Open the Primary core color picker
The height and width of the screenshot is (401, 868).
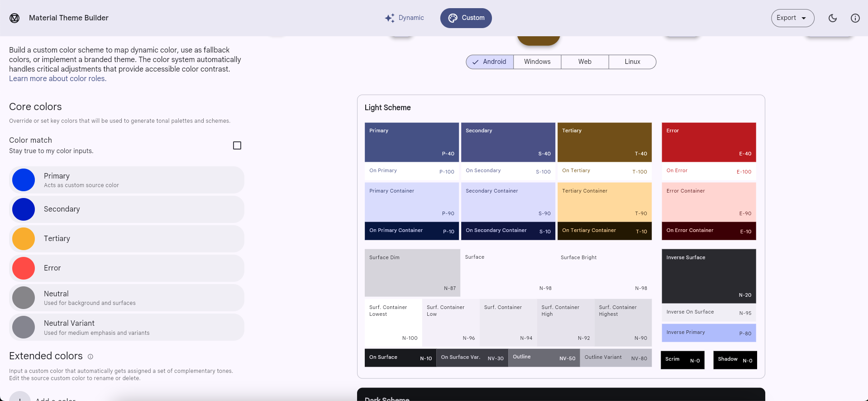(24, 180)
